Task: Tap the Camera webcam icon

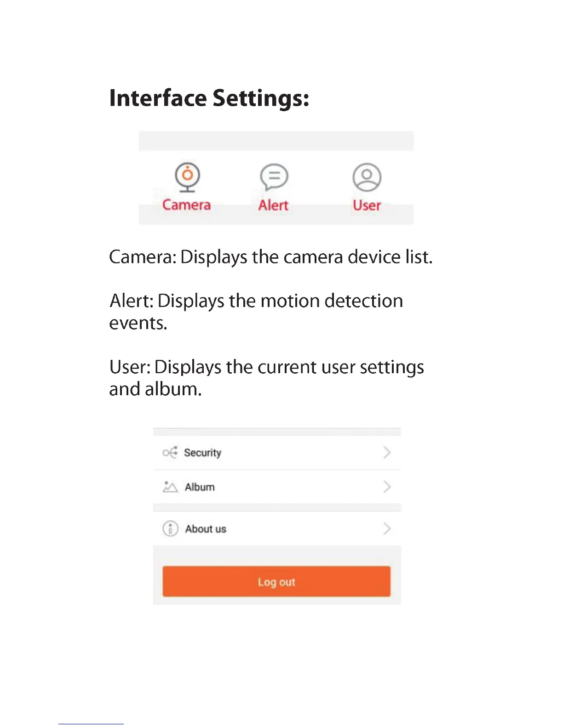Action: (187, 177)
